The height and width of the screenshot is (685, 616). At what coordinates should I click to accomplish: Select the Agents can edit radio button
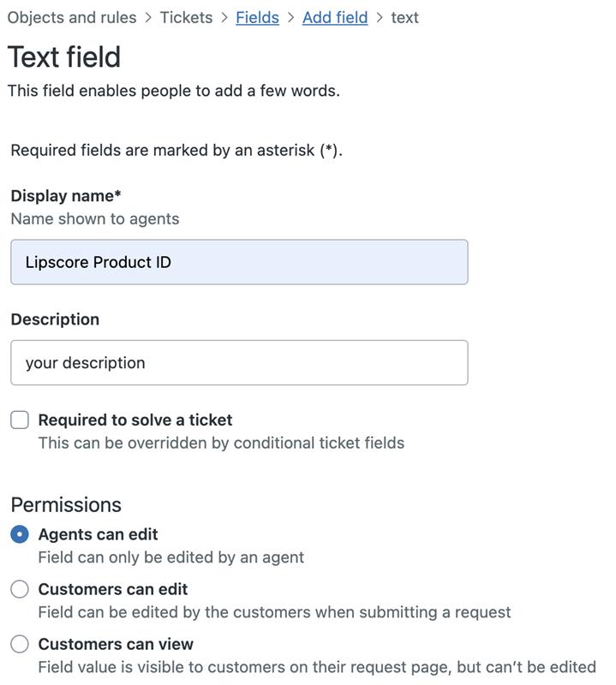tap(20, 534)
